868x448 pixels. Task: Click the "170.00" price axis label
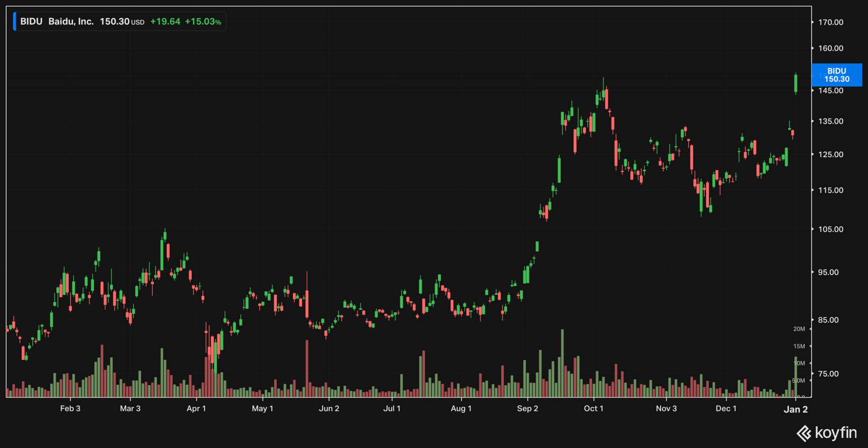pos(831,22)
